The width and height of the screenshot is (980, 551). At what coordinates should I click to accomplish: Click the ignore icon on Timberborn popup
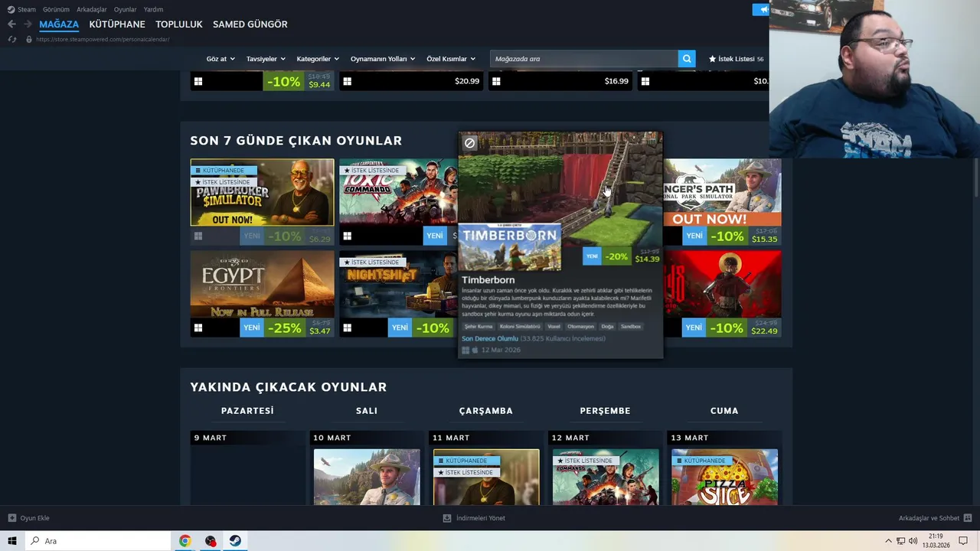coord(469,143)
